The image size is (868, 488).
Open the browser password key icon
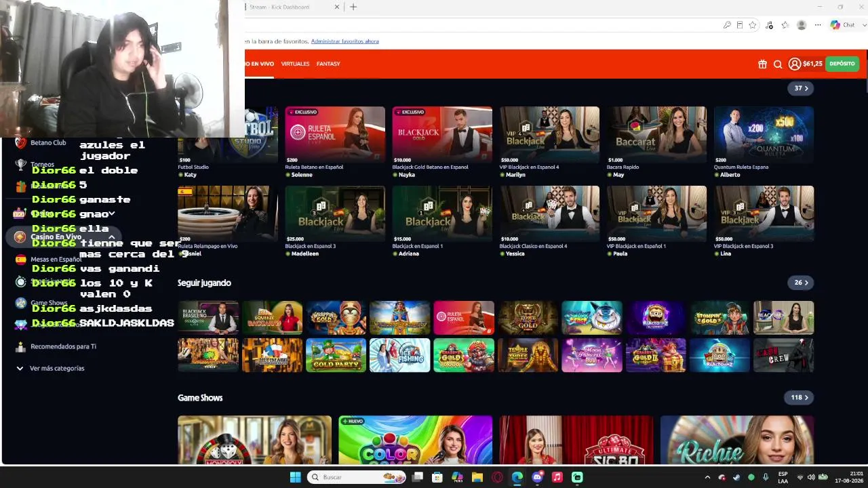(x=727, y=25)
